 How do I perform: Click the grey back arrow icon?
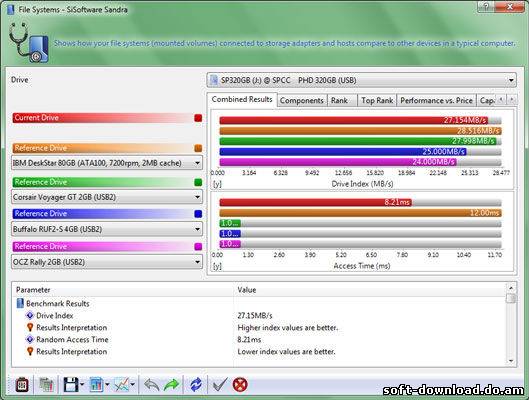pyautogui.click(x=151, y=384)
